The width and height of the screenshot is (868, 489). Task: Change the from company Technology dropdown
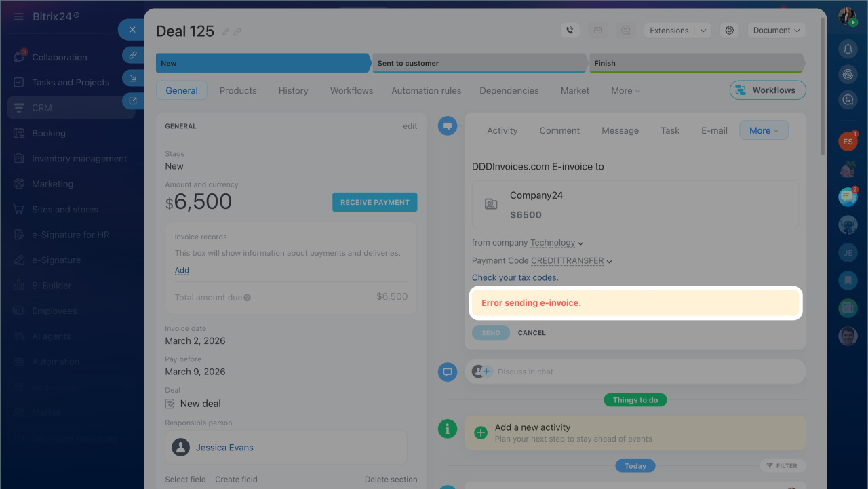tap(556, 243)
